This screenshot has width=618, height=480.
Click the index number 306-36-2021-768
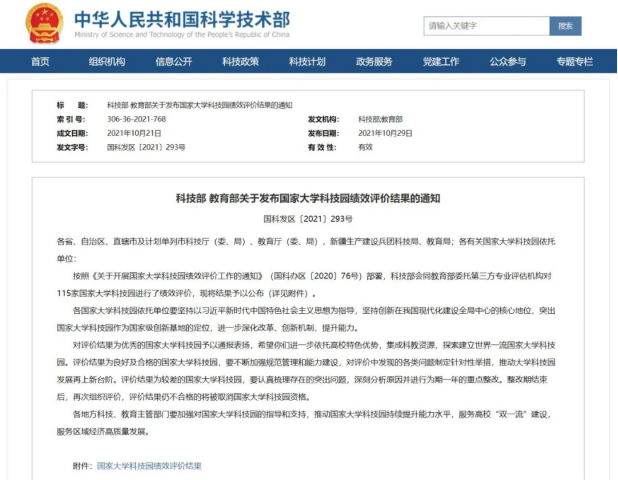coord(139,119)
